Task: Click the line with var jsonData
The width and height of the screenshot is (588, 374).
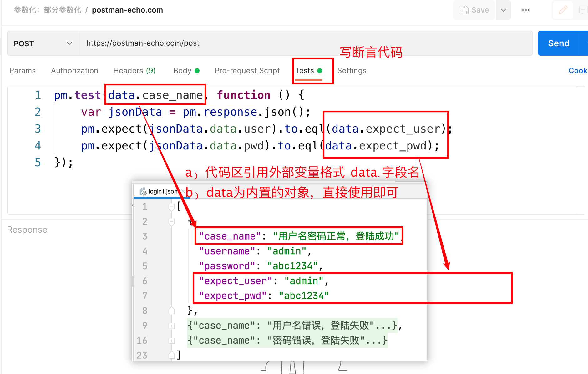Action: tap(195, 112)
